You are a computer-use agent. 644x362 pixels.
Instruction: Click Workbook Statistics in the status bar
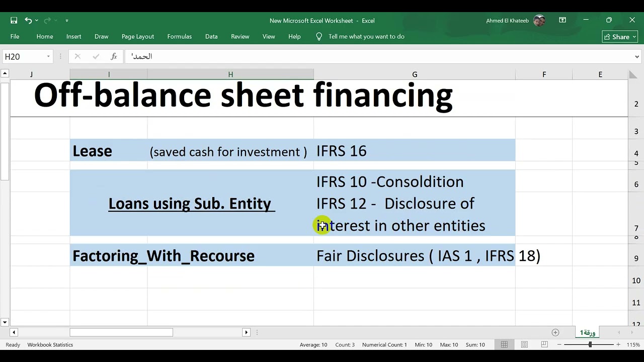(50, 344)
